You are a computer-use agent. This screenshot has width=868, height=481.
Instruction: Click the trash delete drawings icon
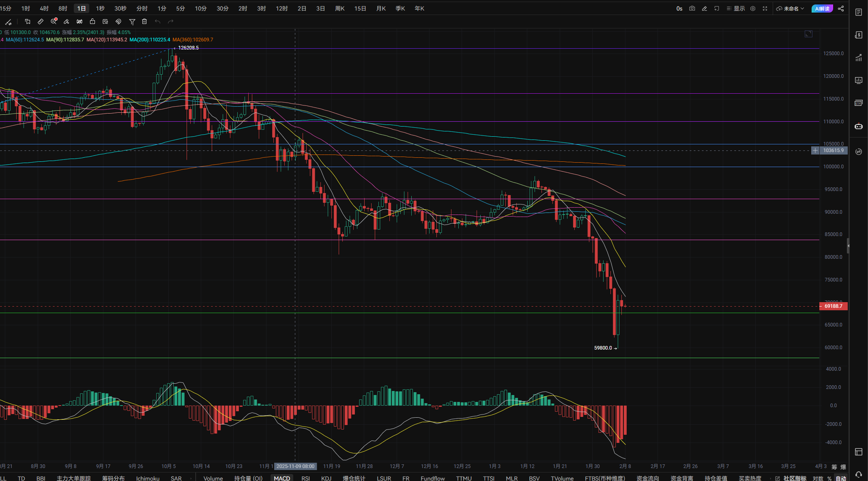(x=144, y=21)
